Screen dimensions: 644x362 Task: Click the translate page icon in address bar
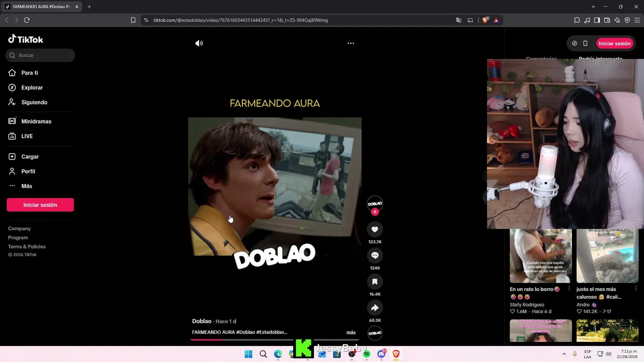[459, 20]
